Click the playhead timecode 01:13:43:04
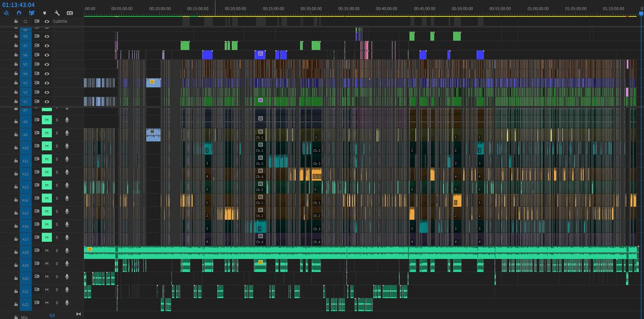Image resolution: width=644 pixels, height=319 pixels. point(18,4)
